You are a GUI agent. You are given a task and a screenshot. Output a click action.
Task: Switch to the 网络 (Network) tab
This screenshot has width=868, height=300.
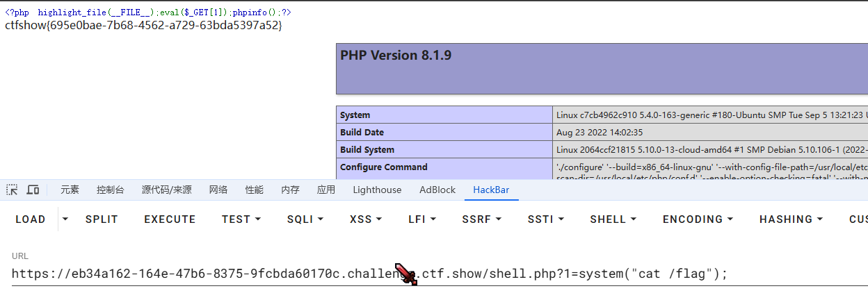point(218,190)
